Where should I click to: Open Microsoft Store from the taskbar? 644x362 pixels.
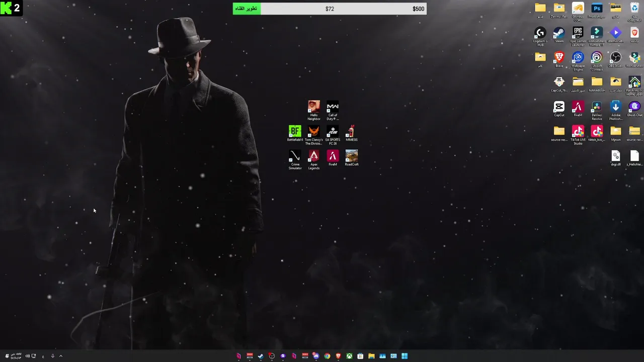(360, 356)
